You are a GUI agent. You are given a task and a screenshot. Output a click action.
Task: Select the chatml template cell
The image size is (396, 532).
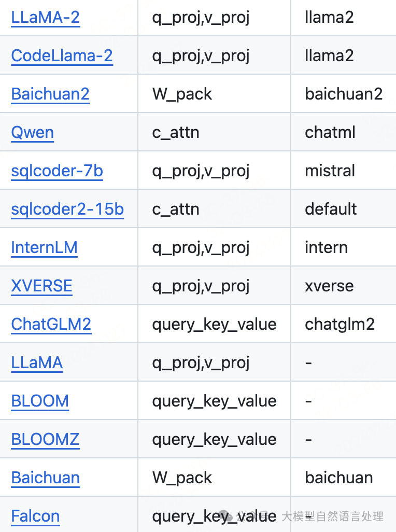(x=330, y=133)
